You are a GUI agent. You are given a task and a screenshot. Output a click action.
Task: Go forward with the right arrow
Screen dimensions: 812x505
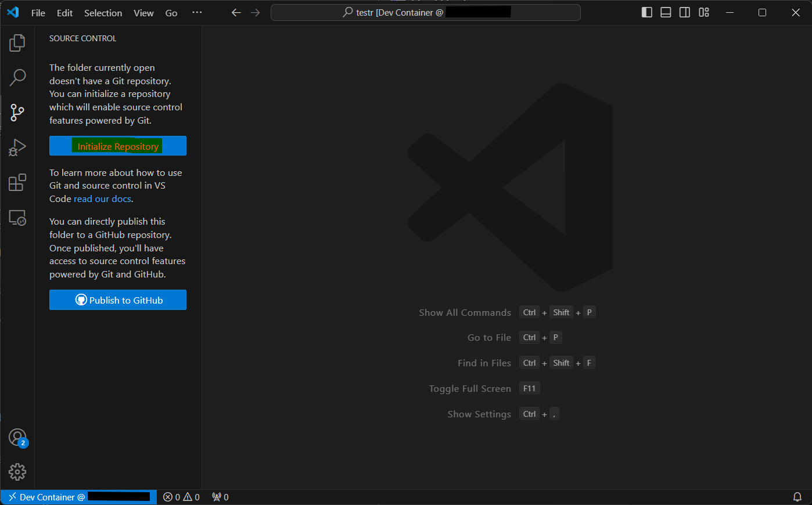pyautogui.click(x=256, y=12)
